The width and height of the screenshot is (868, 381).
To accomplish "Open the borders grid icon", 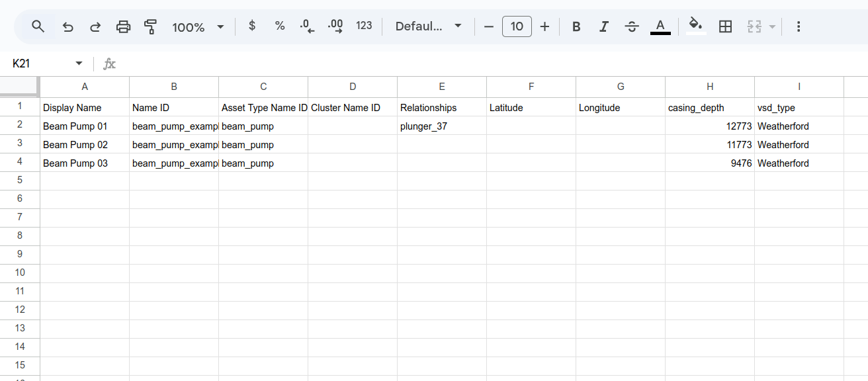I will [725, 26].
